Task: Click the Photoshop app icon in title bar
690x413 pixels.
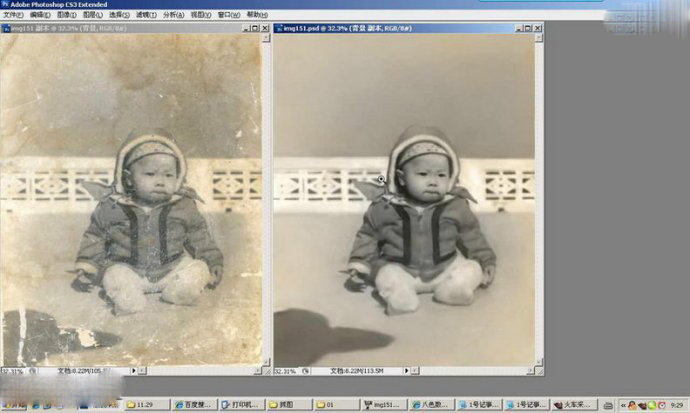Action: [x=5, y=5]
